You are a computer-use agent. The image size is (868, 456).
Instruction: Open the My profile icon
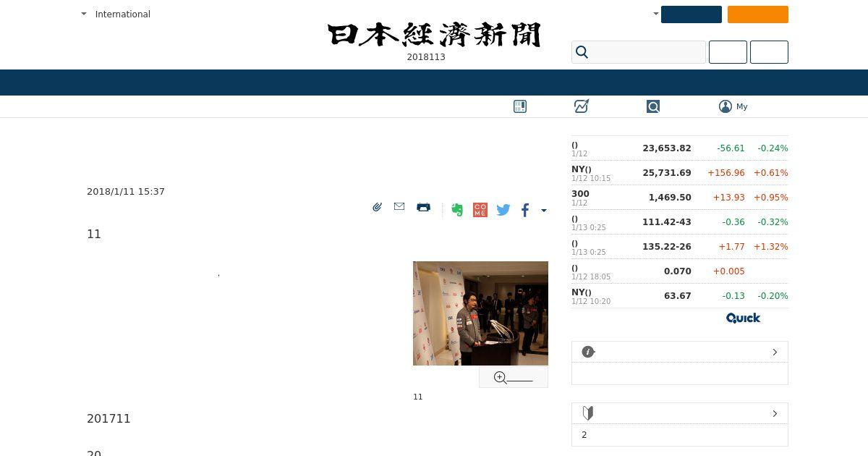726,106
